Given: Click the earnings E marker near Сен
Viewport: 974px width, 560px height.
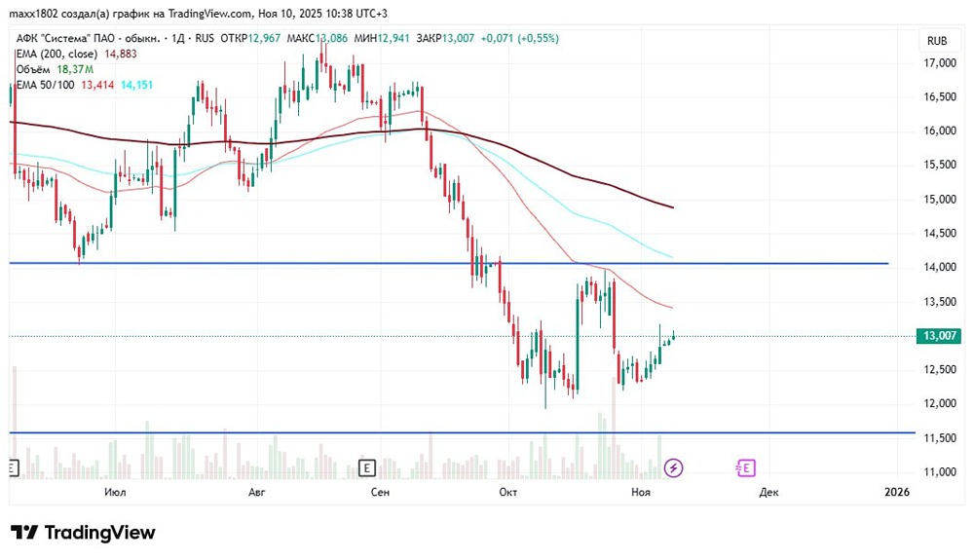Looking at the screenshot, I should [367, 468].
